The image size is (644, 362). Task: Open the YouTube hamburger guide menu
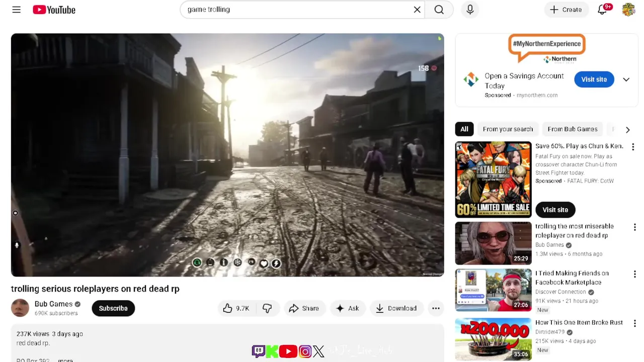tap(17, 10)
